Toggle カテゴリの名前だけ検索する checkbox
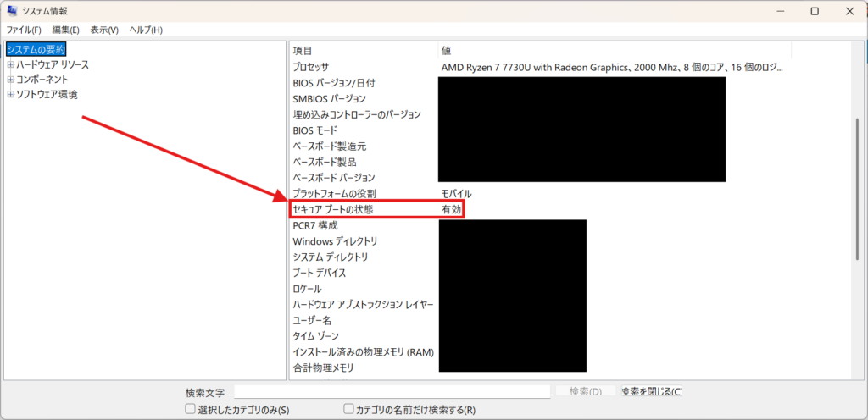Screen dimensions: 868x420 point(348,410)
